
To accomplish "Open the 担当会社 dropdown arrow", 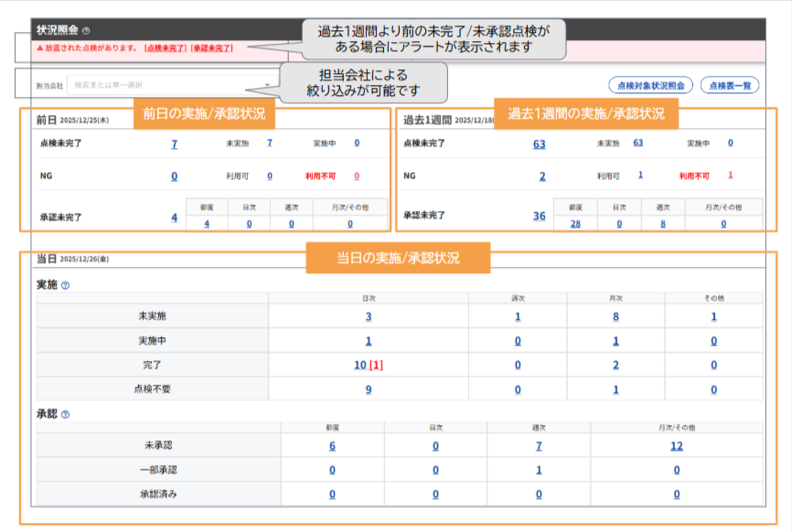I will tap(267, 86).
